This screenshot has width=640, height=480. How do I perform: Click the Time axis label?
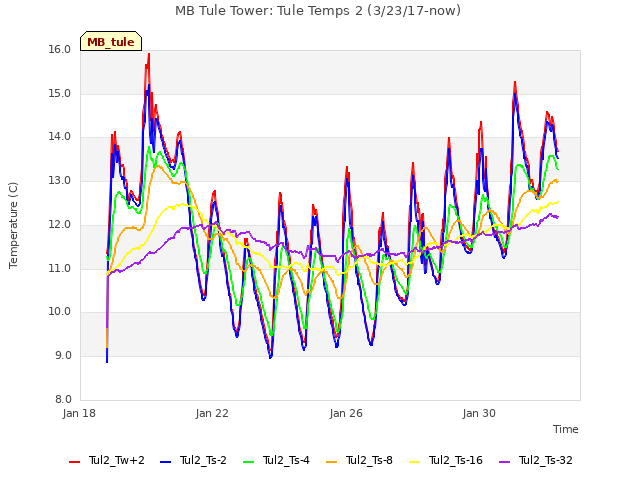(566, 429)
